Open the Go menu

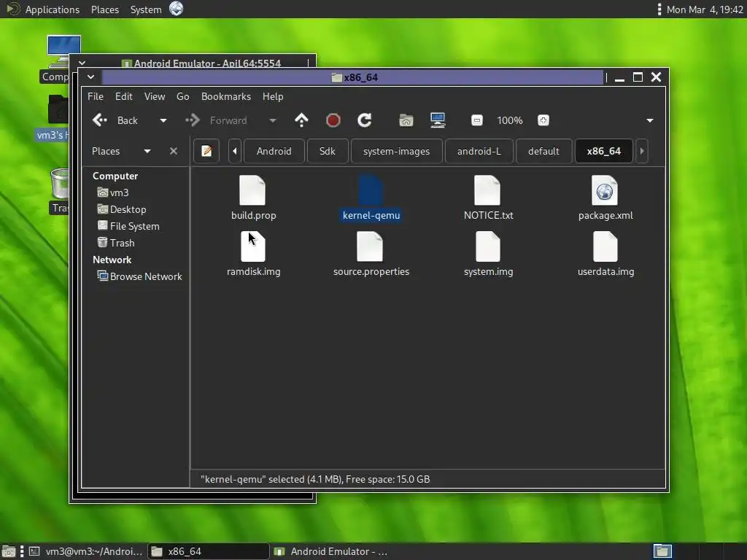pyautogui.click(x=183, y=96)
